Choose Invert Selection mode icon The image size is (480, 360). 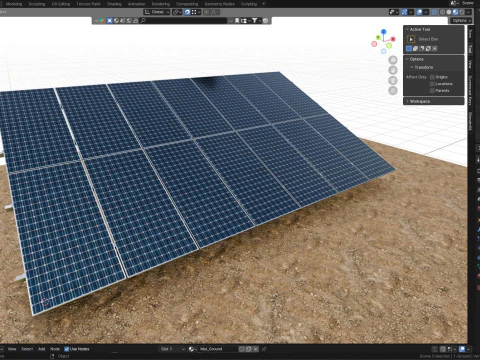(428, 49)
